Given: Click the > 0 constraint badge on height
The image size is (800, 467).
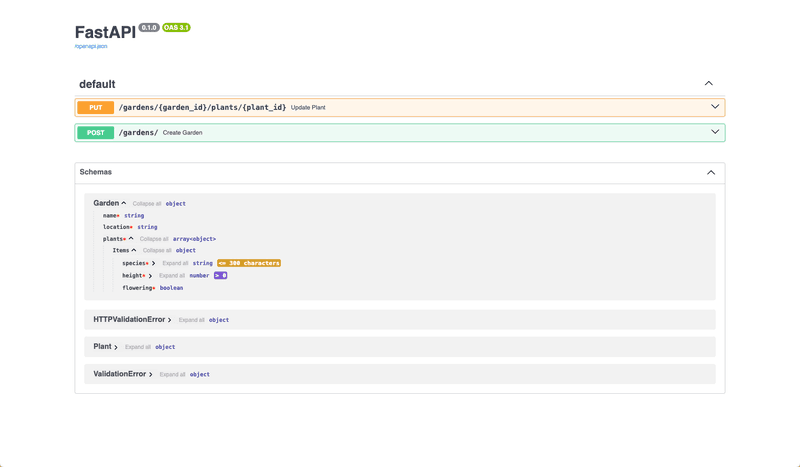Looking at the screenshot, I should coord(220,276).
